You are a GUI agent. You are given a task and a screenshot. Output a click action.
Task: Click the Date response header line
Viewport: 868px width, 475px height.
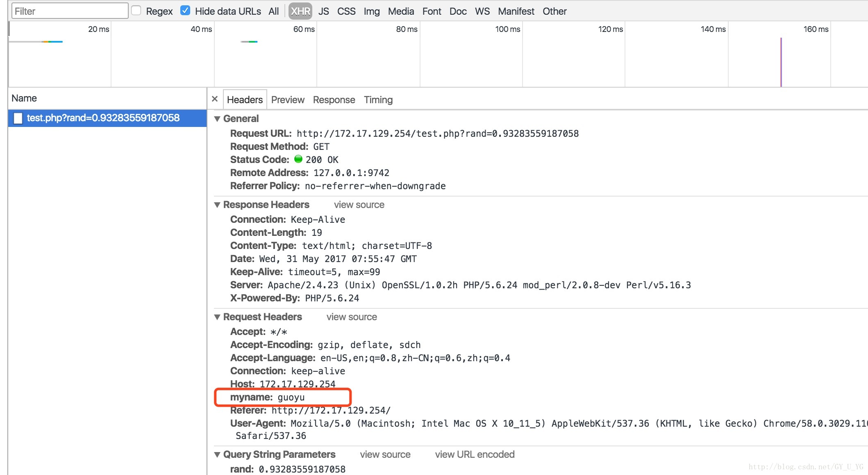pos(323,259)
